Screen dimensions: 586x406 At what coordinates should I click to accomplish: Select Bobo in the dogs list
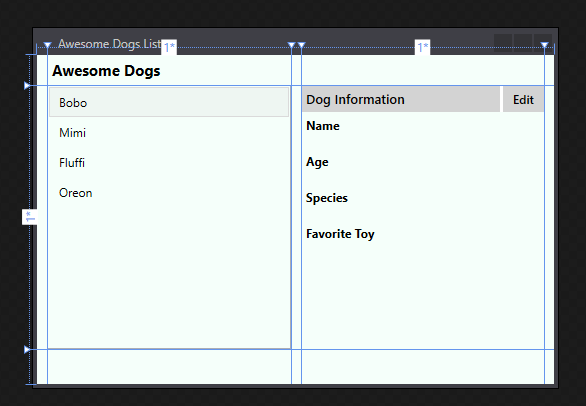[x=169, y=102]
